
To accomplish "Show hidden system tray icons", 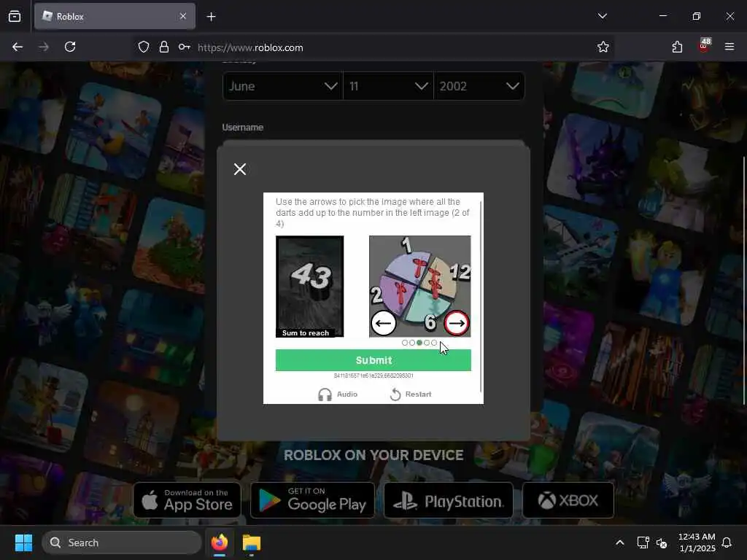I will (620, 542).
